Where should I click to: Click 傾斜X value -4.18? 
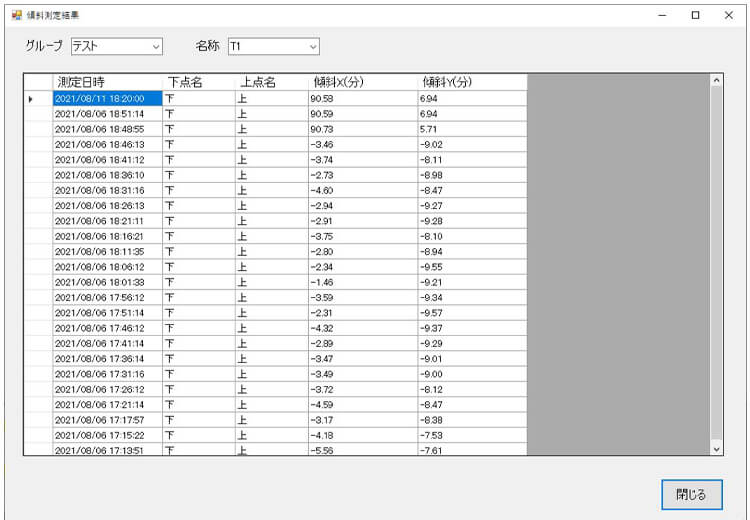tap(363, 435)
